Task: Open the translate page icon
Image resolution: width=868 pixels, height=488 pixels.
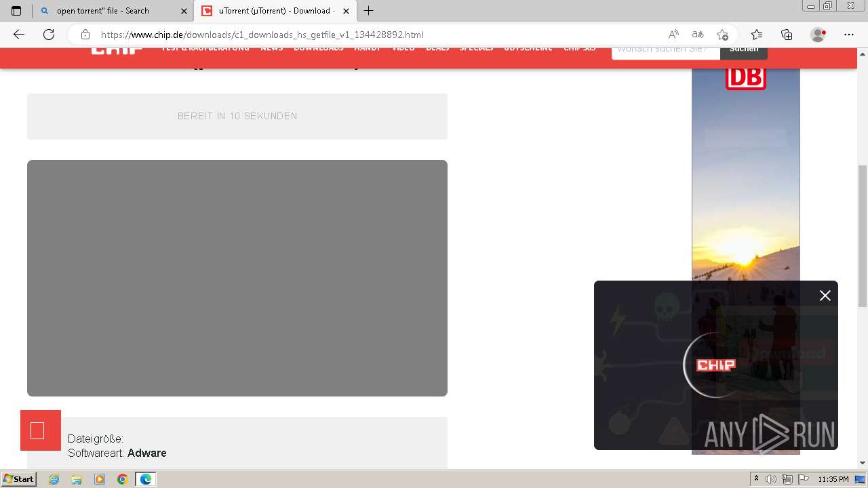Action: click(x=698, y=35)
